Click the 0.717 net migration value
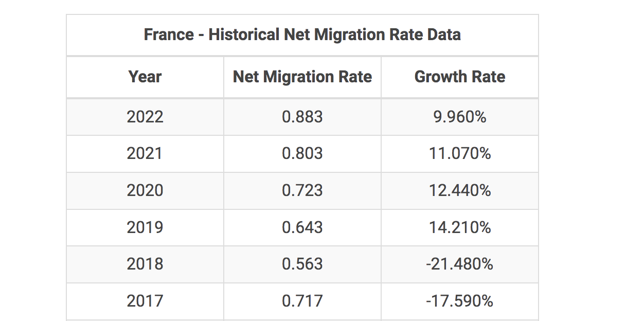644x321 pixels. [302, 300]
